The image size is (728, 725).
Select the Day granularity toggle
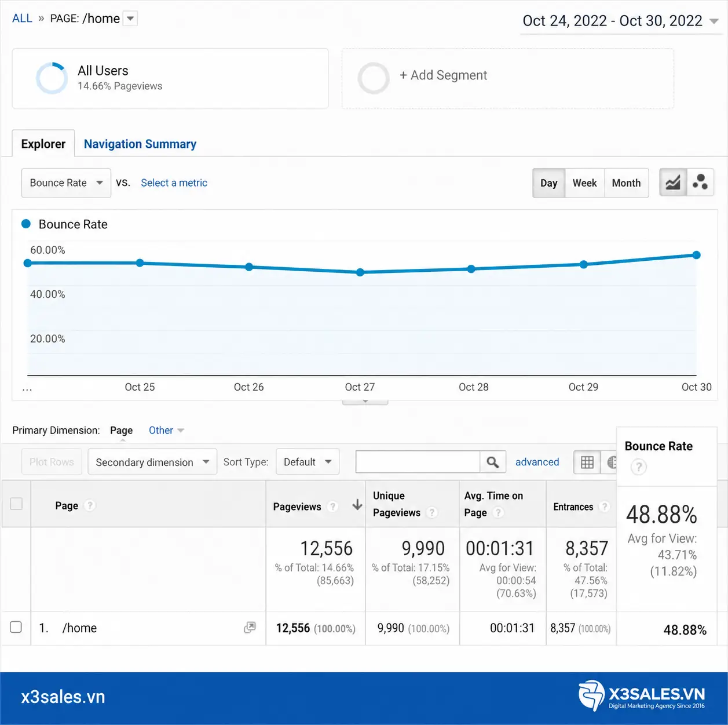549,183
